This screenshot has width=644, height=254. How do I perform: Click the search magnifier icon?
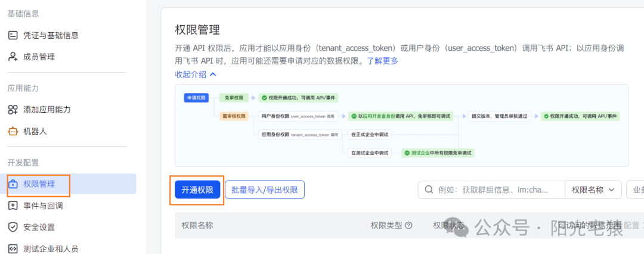coord(429,190)
